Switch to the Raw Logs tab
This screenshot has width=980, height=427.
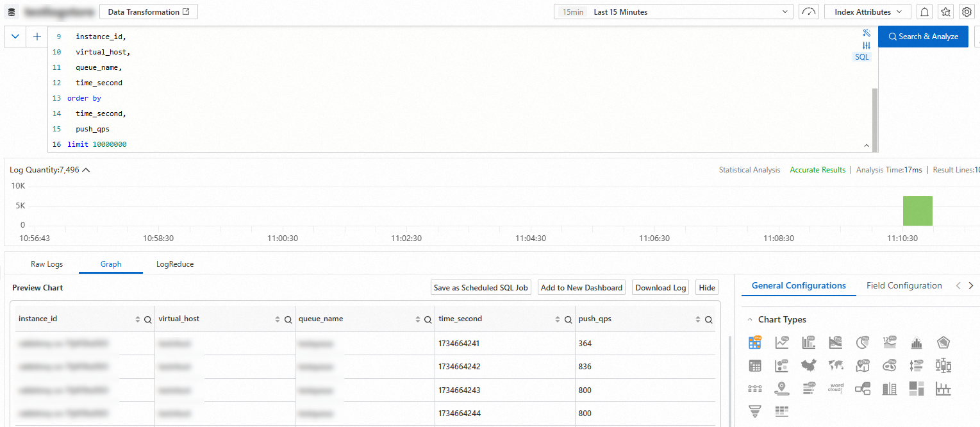tap(46, 264)
